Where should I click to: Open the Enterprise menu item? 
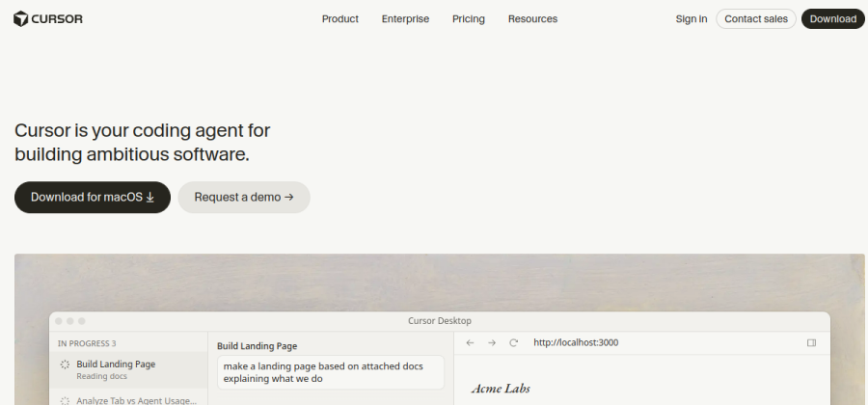pos(405,19)
